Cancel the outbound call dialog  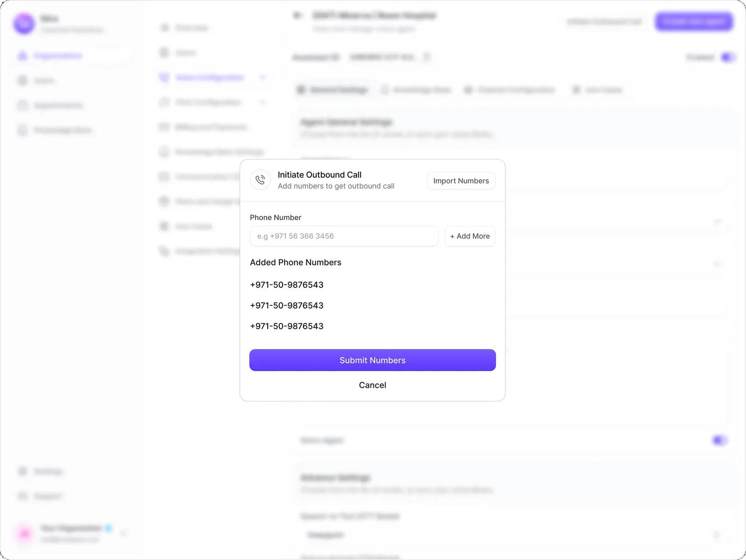373,385
